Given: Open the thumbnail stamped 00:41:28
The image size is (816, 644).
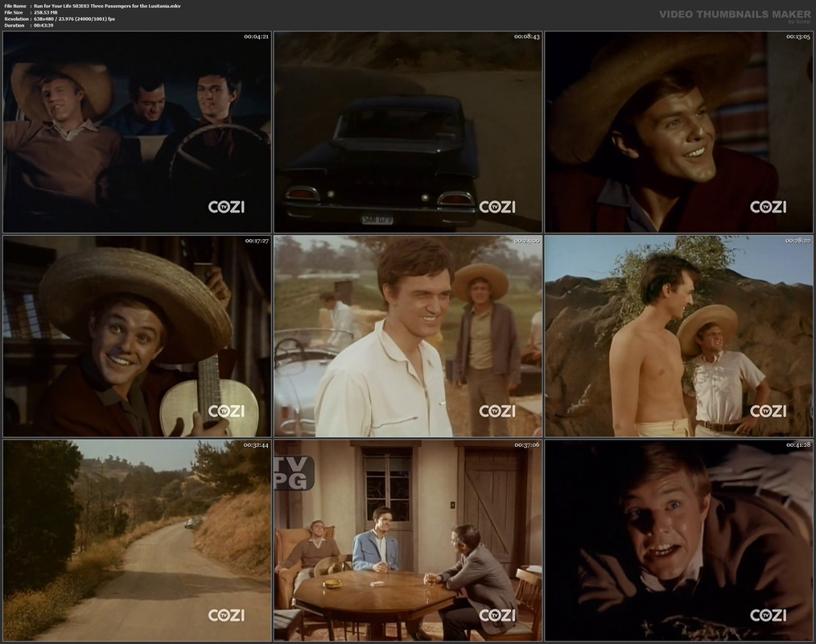Looking at the screenshot, I should tap(678, 540).
